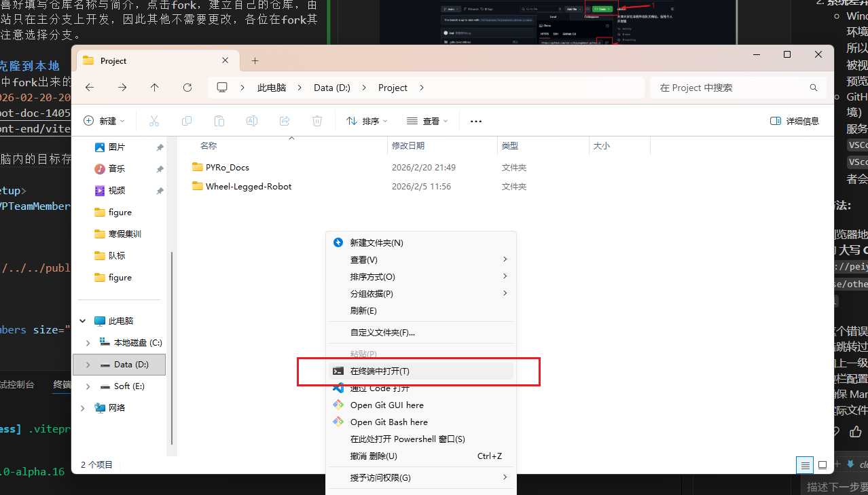Choose 在终端中打开(T) in context menu
Screen dimensions: 868x495
421,371
